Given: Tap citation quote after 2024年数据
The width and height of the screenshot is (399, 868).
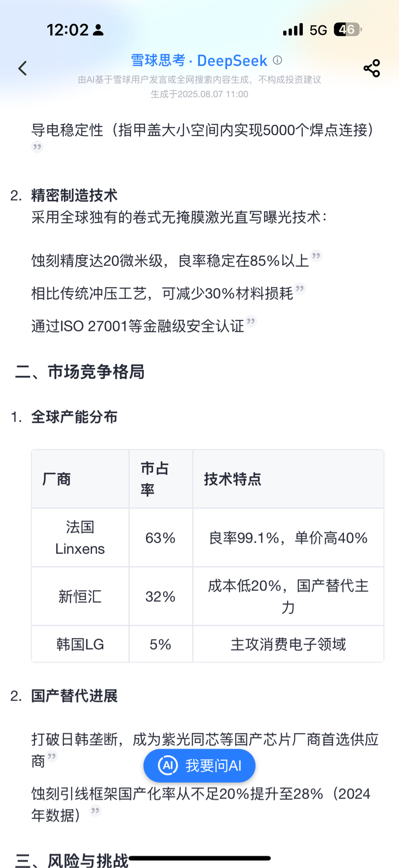Looking at the screenshot, I should [95, 810].
